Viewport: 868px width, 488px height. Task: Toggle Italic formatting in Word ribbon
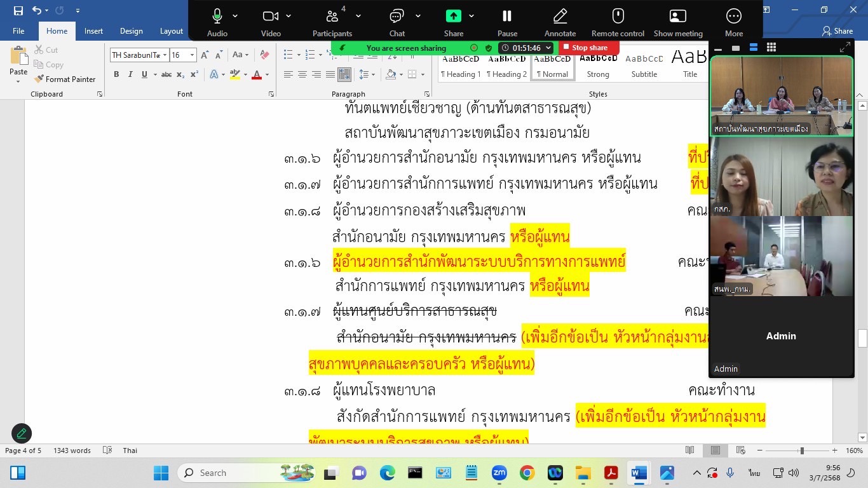click(130, 74)
